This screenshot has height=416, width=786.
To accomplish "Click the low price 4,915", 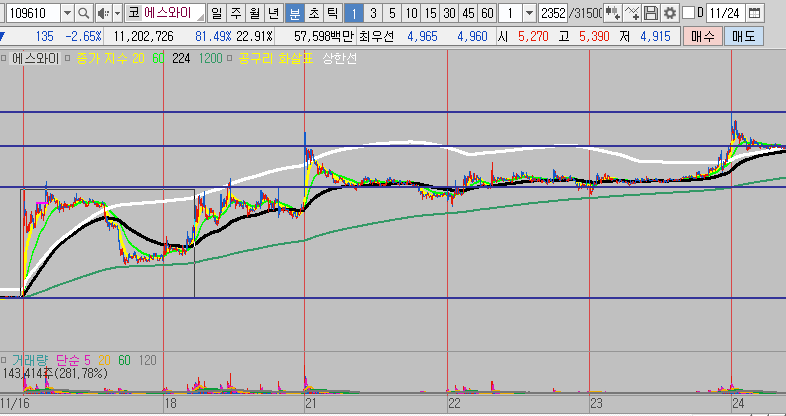I will (x=655, y=36).
